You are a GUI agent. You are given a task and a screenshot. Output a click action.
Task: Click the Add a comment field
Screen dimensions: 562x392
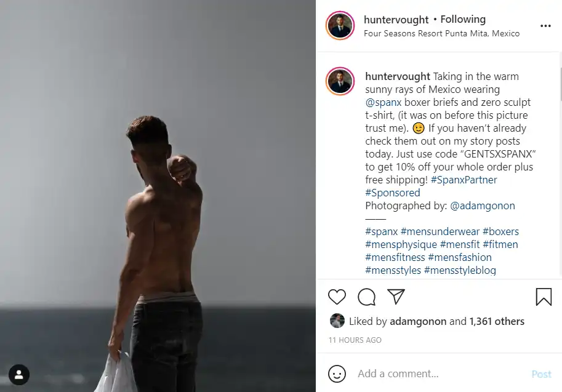click(441, 374)
